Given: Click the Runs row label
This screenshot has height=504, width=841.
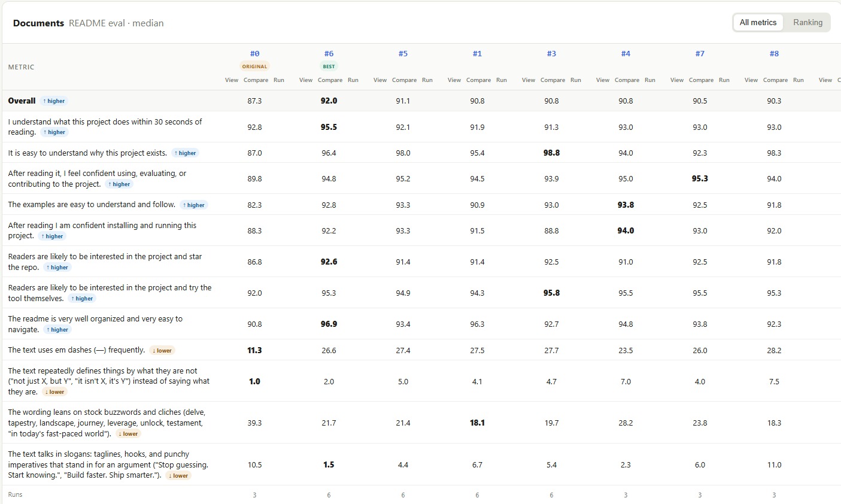Looking at the screenshot, I should (15, 494).
